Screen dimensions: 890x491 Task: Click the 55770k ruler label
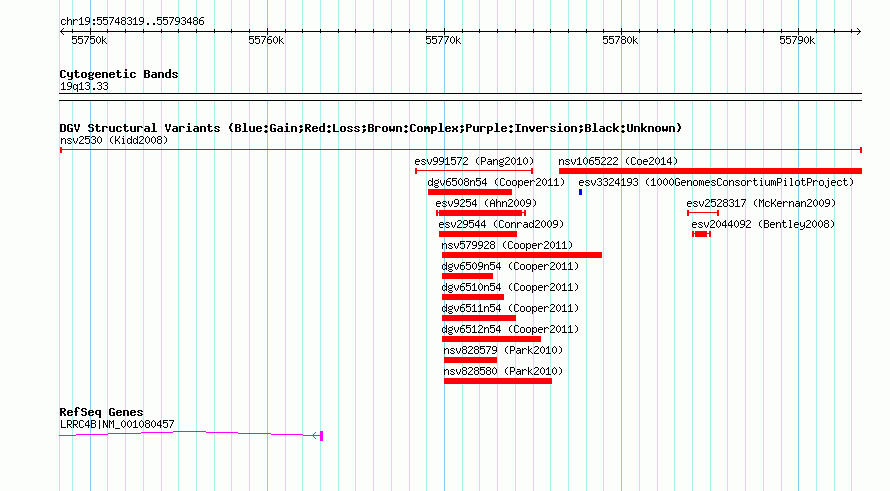(443, 40)
